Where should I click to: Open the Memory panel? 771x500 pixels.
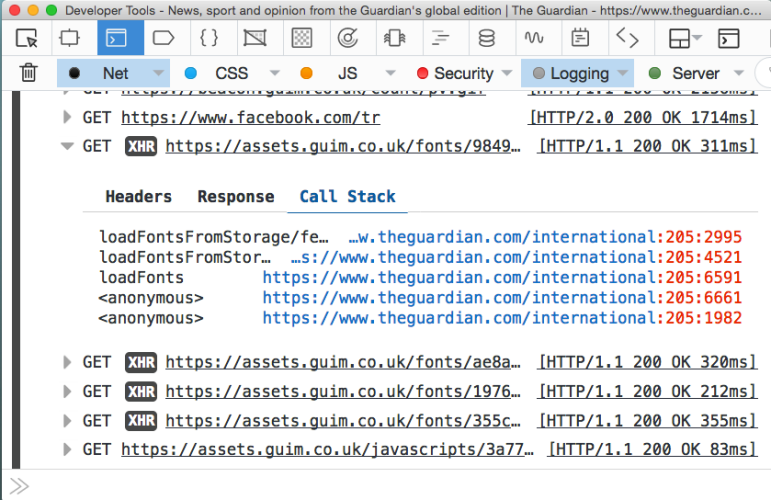tap(394, 38)
